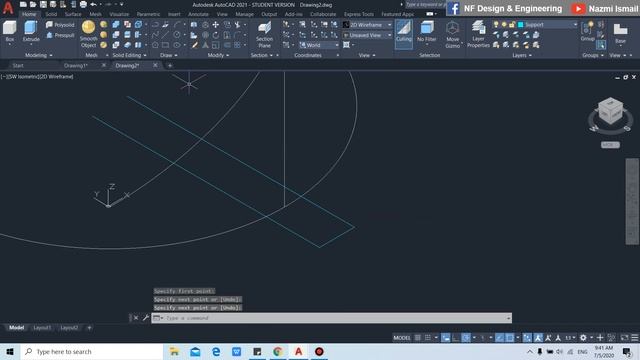Open the World coordinate system dropdown

(x=319, y=45)
